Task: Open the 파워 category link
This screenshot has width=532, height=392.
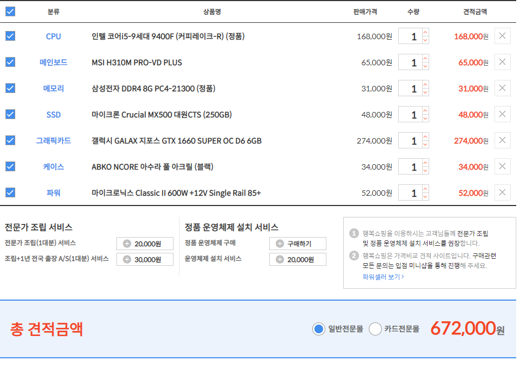Action: tap(53, 192)
